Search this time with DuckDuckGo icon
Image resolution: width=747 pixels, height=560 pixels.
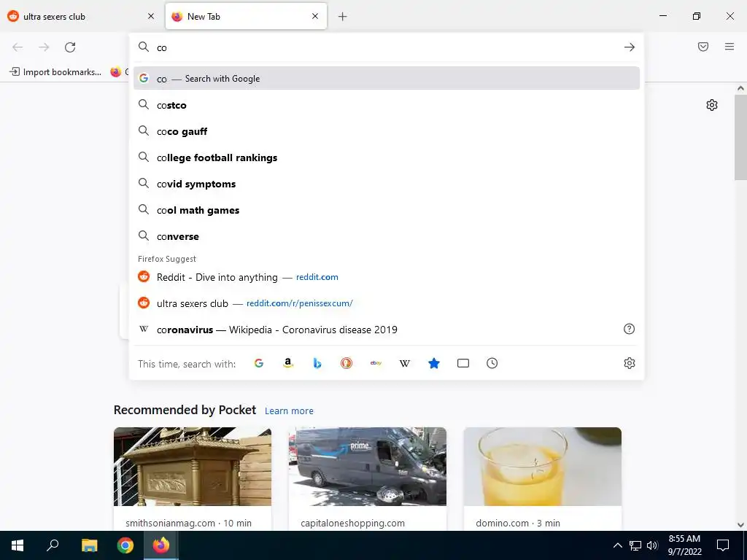(347, 363)
